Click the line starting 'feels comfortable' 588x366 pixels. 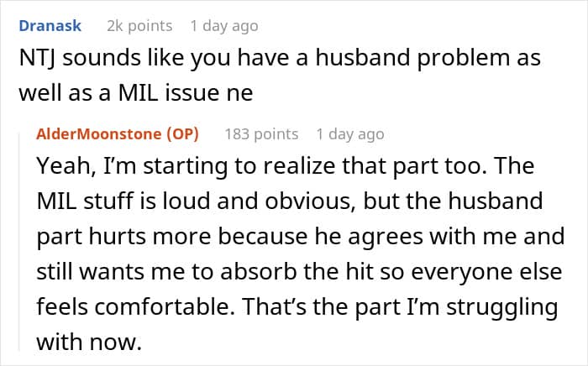point(297,307)
